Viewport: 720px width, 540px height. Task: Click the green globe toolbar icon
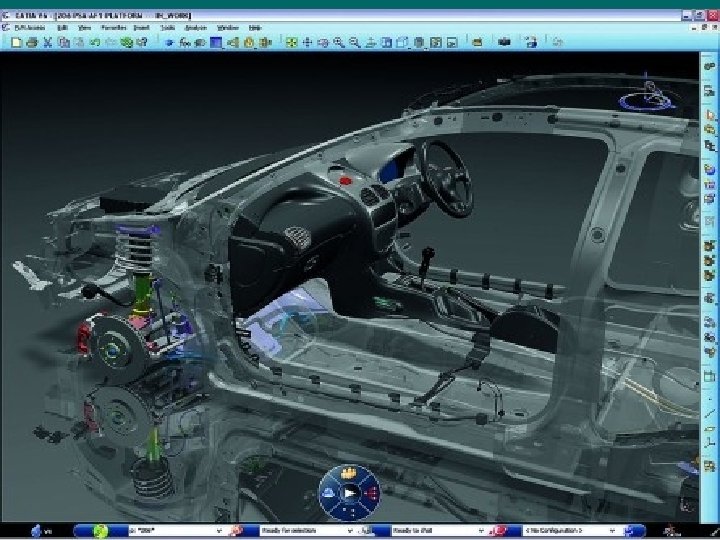[126, 43]
